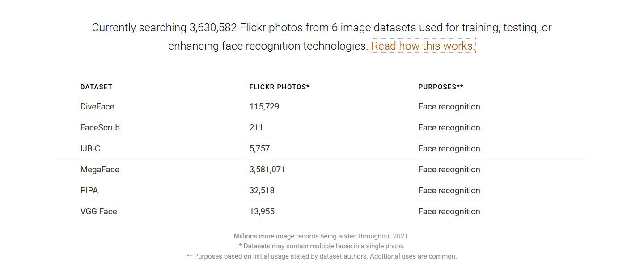644x276 pixels.
Task: Click the "Millions more image records" note
Action: click(x=322, y=236)
